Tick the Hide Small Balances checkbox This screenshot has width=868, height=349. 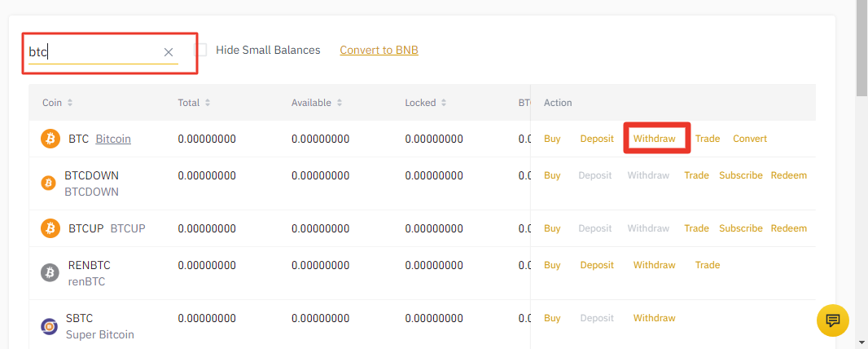[x=200, y=50]
